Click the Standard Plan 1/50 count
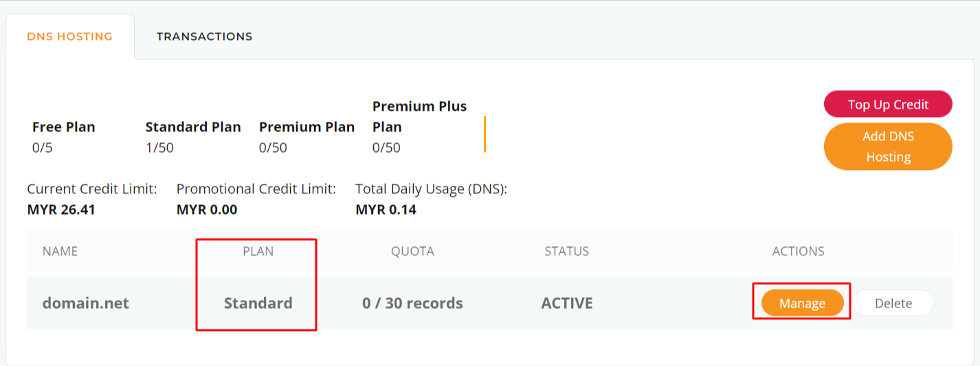The image size is (980, 366). pos(159,148)
